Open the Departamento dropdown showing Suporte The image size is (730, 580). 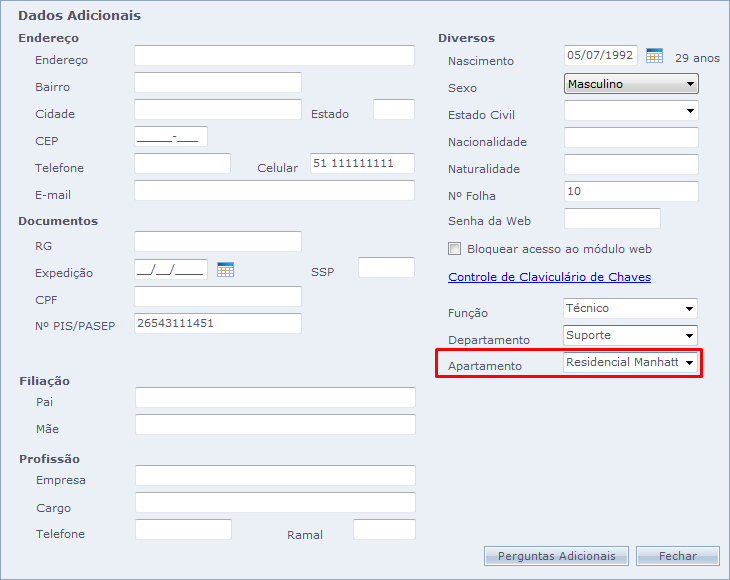[630, 336]
